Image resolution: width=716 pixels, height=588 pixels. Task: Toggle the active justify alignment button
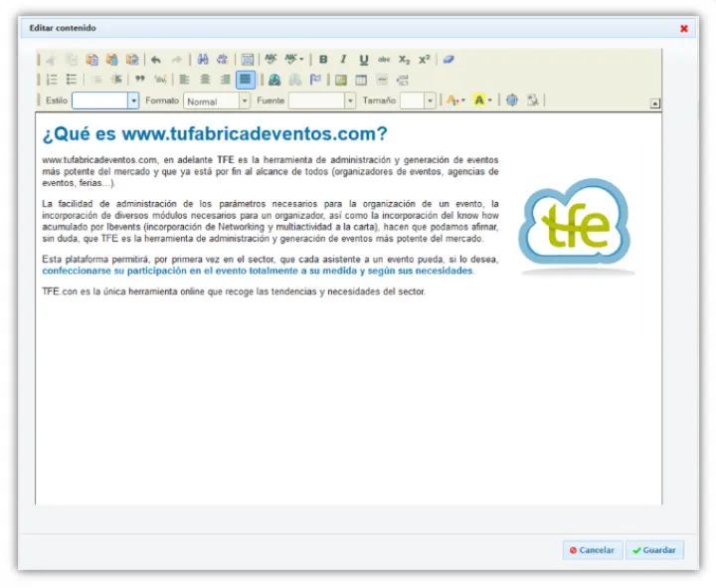pos(246,80)
